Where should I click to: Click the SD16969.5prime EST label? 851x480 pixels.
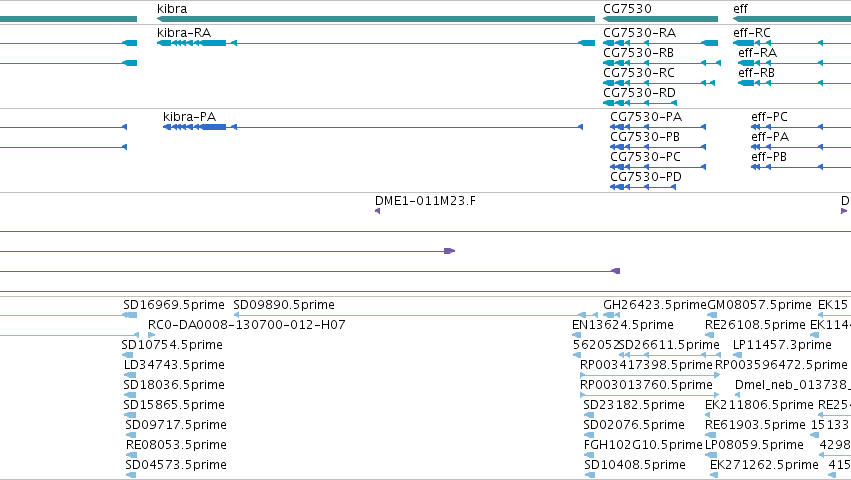pos(174,305)
